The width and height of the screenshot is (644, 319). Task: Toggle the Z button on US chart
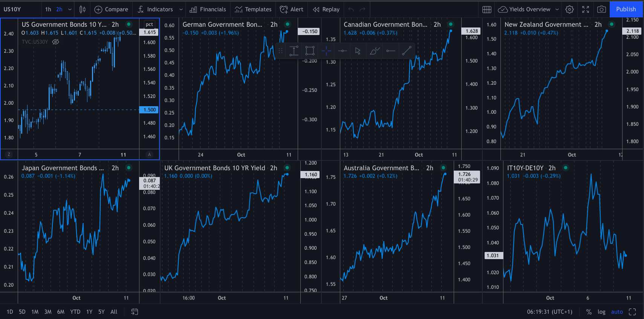pyautogui.click(x=9, y=154)
